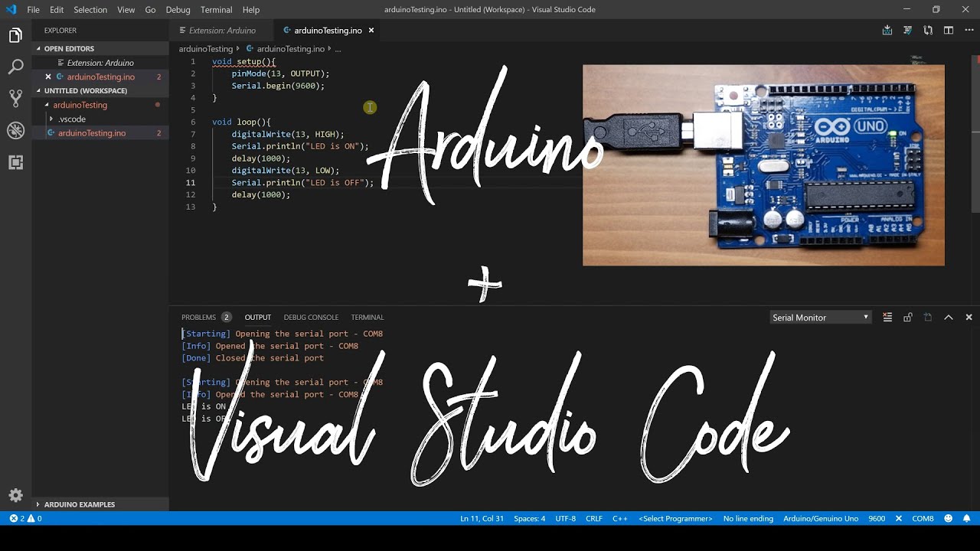
Task: Change board via Arduino/Genuino Uno
Action: [821, 518]
